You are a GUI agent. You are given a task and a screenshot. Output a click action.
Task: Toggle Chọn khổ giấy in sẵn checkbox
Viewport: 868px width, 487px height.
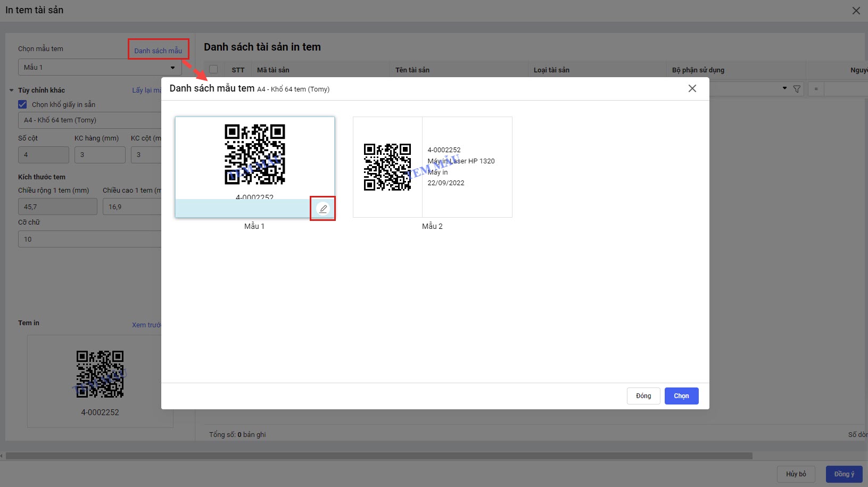pyautogui.click(x=22, y=104)
